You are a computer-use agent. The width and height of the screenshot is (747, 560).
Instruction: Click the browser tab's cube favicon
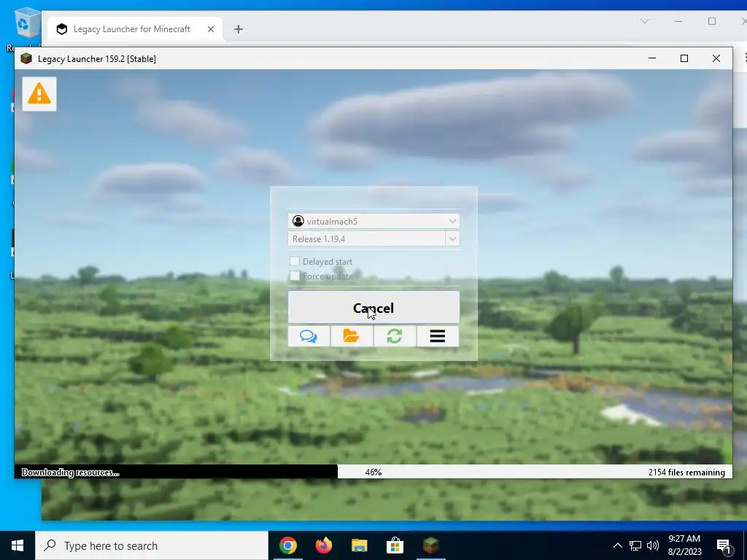(62, 29)
